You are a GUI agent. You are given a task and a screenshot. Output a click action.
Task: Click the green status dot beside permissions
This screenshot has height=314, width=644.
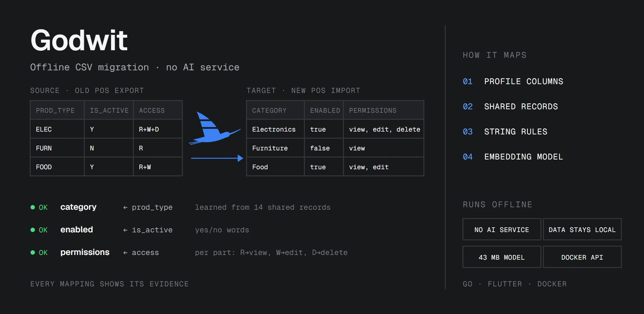33,252
